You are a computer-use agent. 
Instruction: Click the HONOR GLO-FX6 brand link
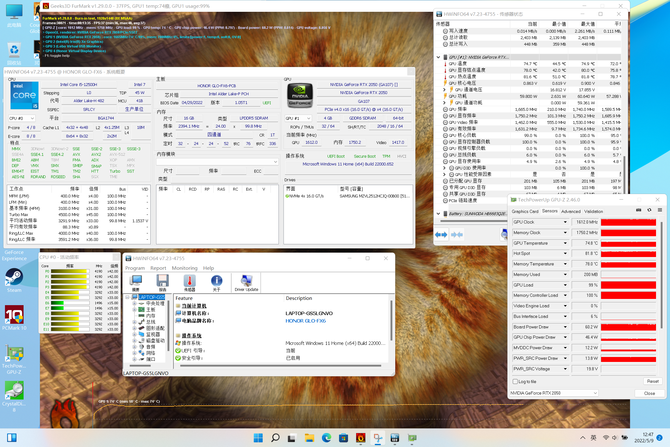click(x=306, y=321)
